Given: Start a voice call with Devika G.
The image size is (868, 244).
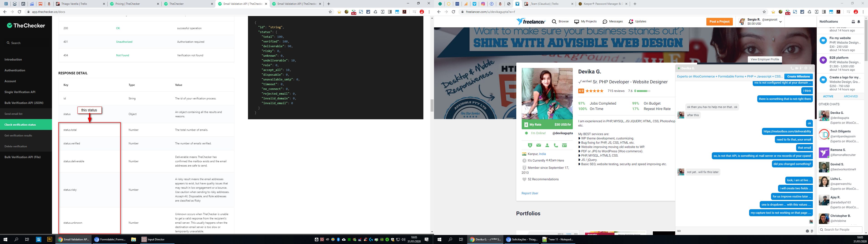Looking at the screenshot, I should click(x=792, y=68).
